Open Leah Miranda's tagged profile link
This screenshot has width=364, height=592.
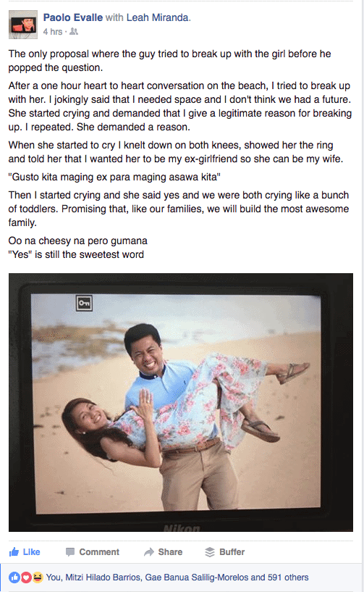coord(157,17)
